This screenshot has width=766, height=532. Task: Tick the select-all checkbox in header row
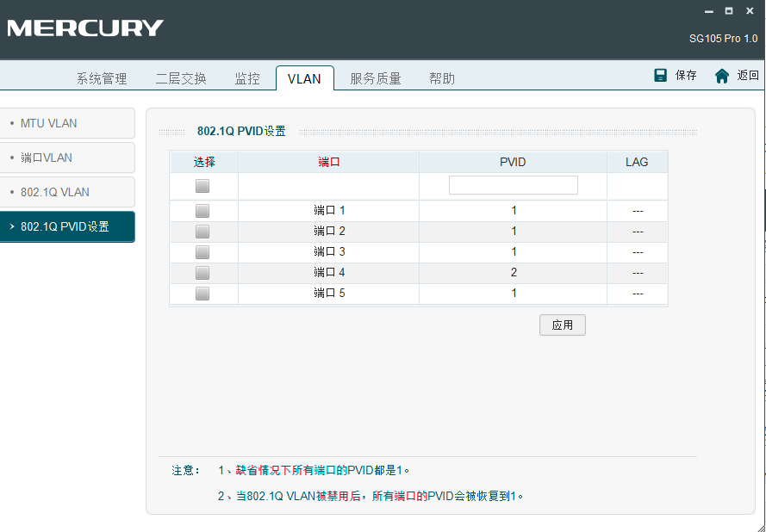pos(202,186)
